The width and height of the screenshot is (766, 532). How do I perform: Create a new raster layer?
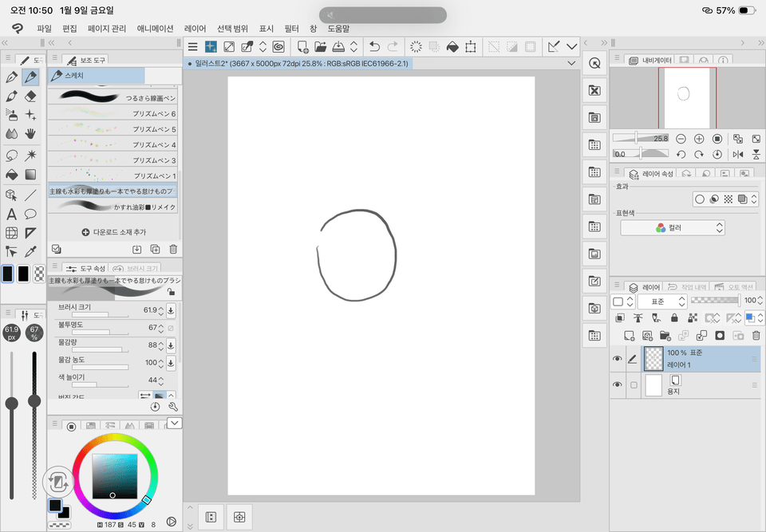click(x=629, y=336)
